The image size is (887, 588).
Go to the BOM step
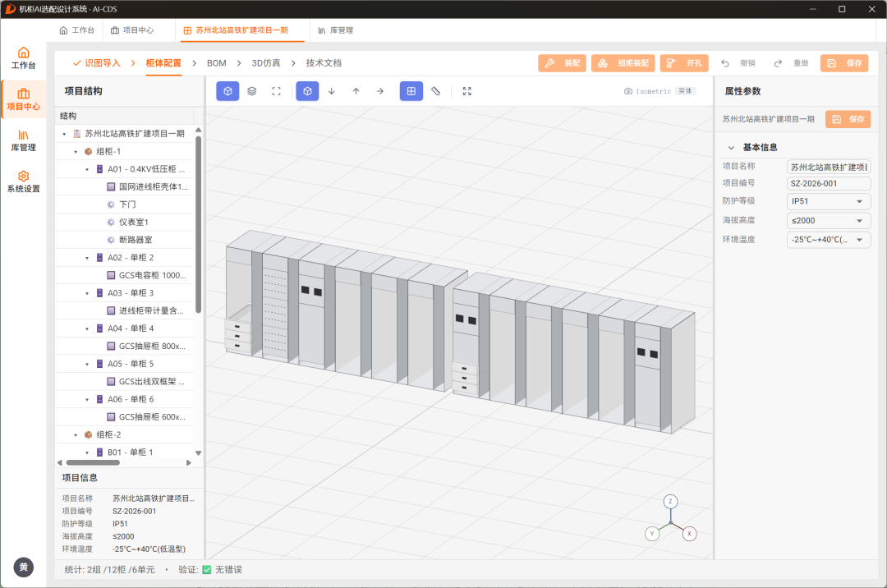(x=217, y=63)
